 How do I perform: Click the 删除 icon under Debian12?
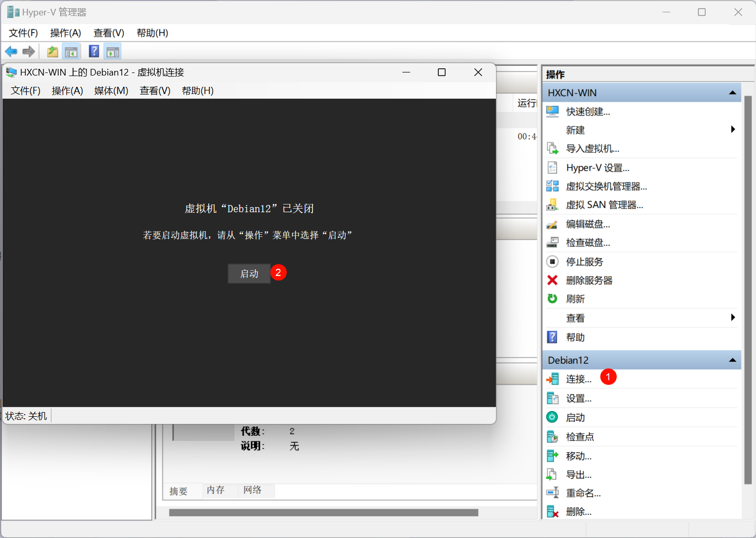(x=552, y=511)
